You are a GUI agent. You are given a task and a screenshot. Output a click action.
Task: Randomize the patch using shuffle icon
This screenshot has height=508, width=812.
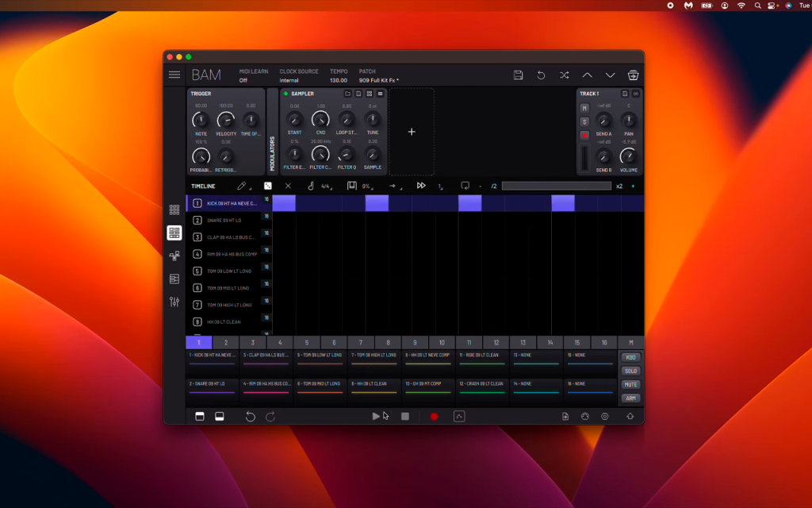click(564, 75)
